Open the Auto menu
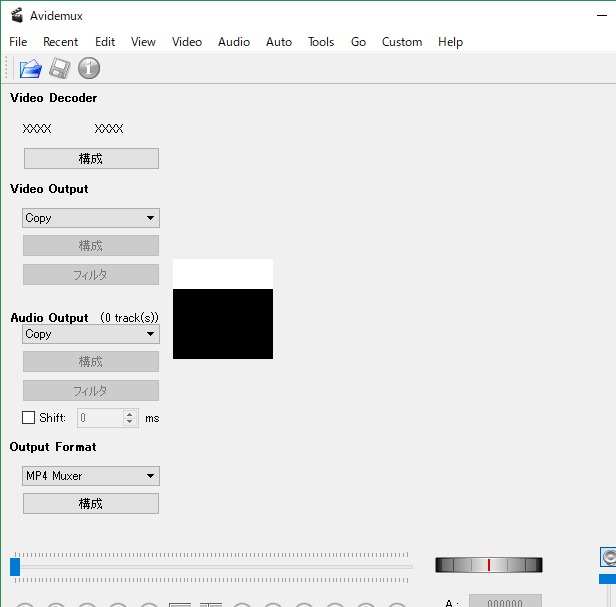This screenshot has height=607, width=616. pos(279,42)
